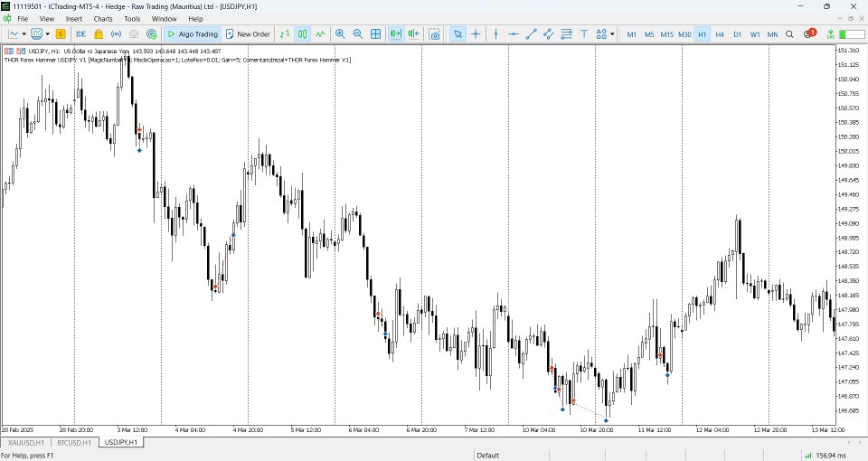Image resolution: width=868 pixels, height=461 pixels.
Task: Switch timeframe to M15
Action: [x=667, y=34]
